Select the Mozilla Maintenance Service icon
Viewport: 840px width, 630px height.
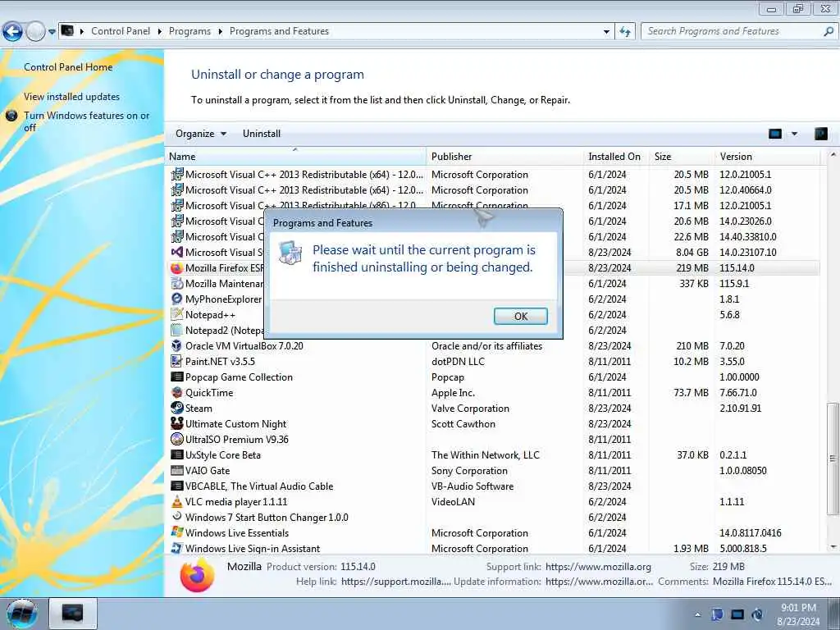(x=177, y=283)
